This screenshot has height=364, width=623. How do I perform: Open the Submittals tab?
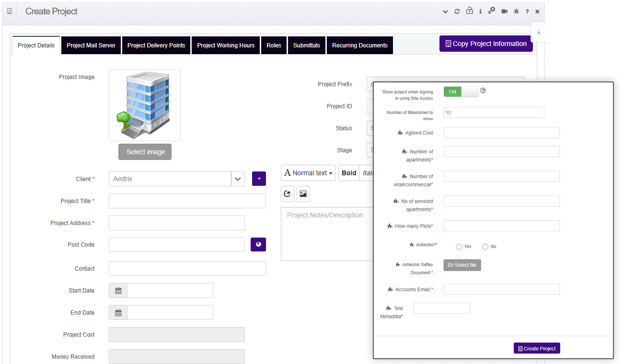coord(307,45)
